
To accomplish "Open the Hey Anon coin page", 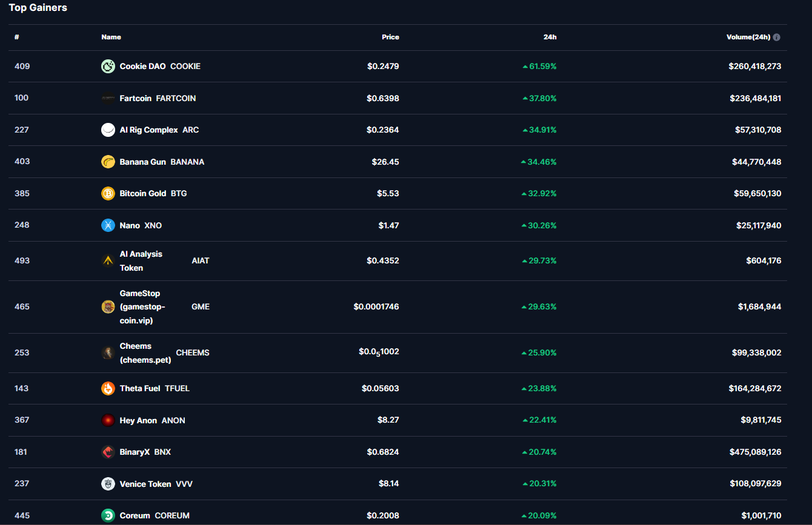I will pos(138,420).
